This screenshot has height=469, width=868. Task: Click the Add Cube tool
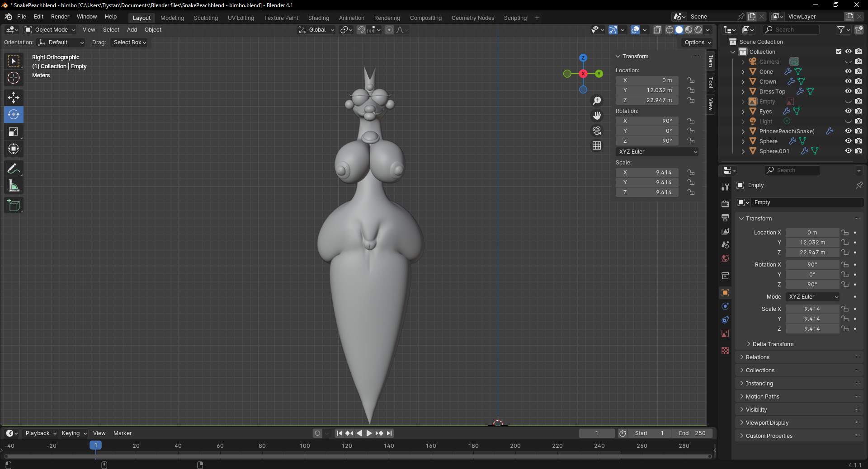14,206
